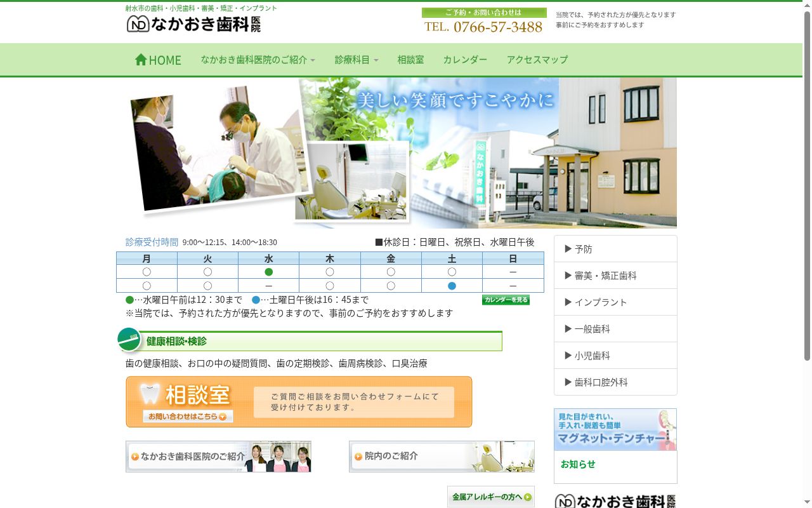Open the 予防 sidebar link

615,249
